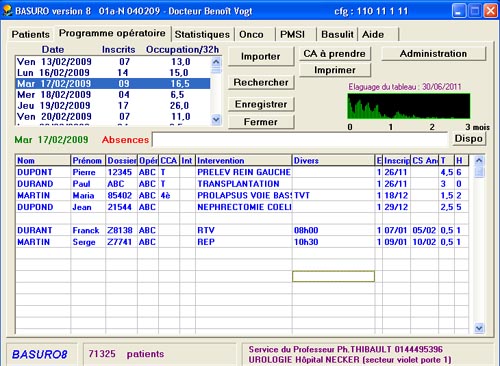Click the Divers column header

tap(333, 161)
